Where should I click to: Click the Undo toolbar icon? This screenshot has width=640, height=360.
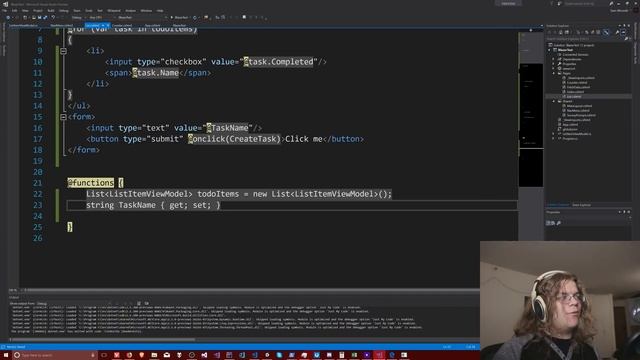coord(53,18)
